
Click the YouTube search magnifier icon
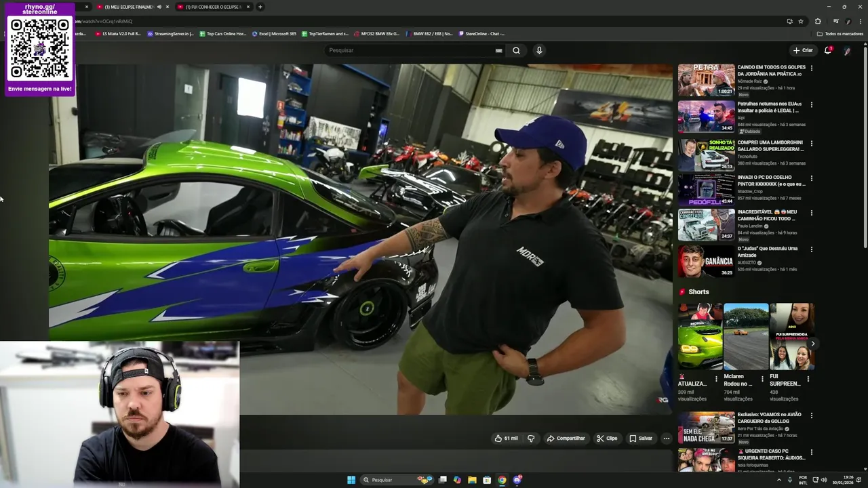tap(516, 50)
